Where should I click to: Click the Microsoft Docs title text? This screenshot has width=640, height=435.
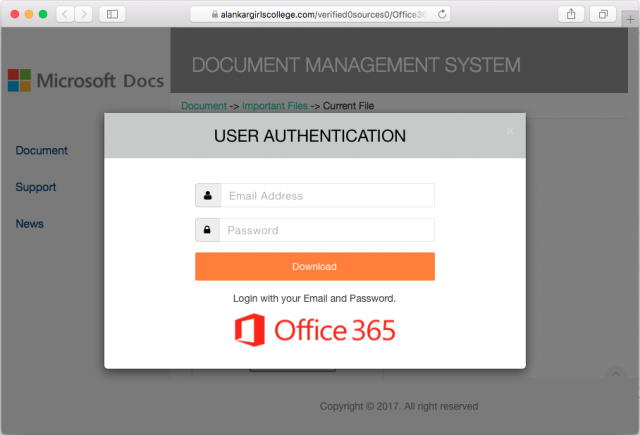(x=100, y=80)
